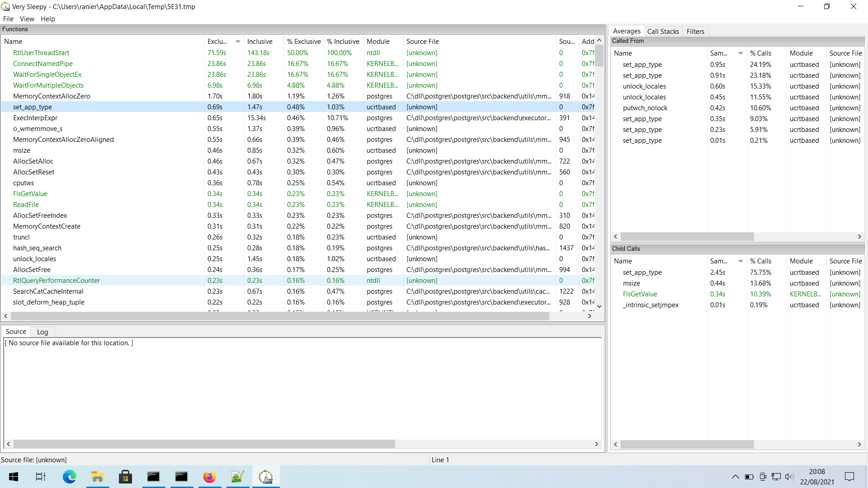
Task: Sort by Exclusive column dropdown arrow
Action: [x=238, y=42]
